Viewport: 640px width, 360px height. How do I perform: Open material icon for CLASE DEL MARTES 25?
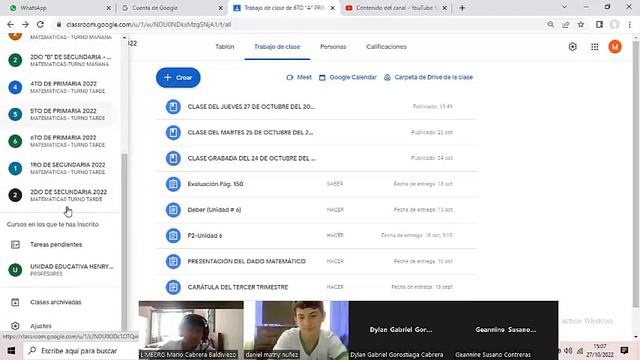(x=173, y=132)
